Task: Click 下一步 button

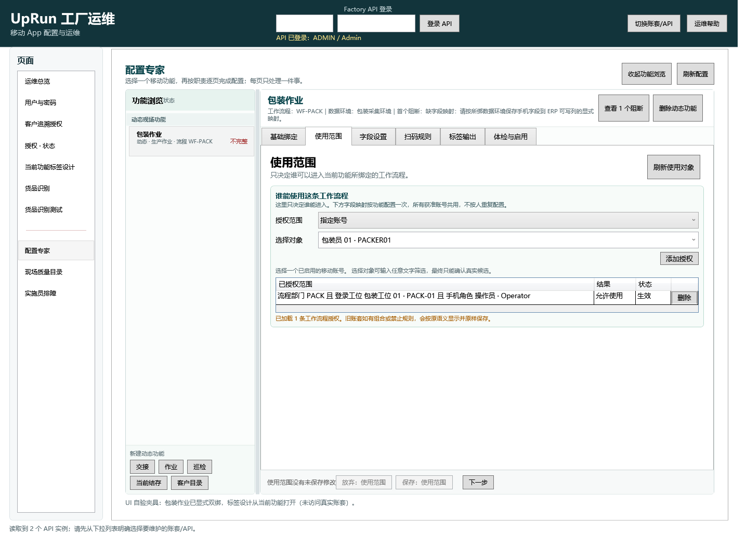Action: 478,483
